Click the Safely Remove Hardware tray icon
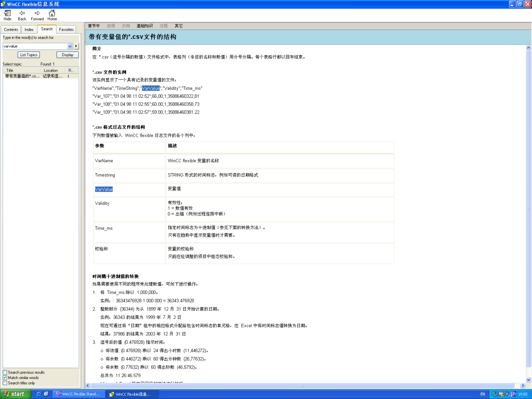Screen dimensions: 532x399 [x=495, y=394]
